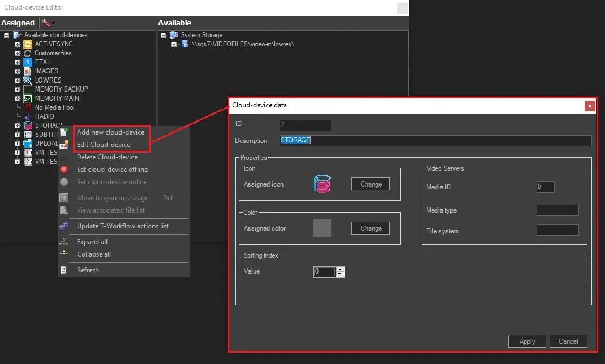Click the ACTIVESYNC cloud-device icon
Viewport: 605px width, 364px height.
point(28,44)
